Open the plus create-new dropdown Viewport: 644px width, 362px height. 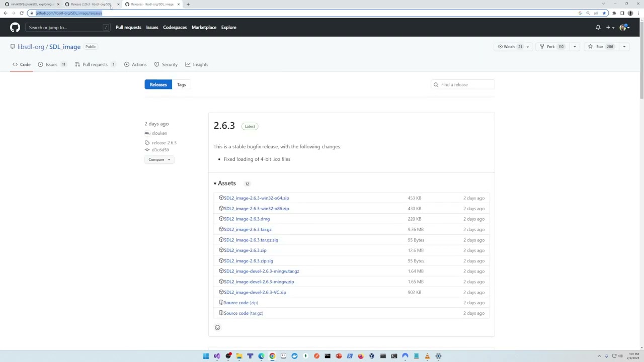610,27
